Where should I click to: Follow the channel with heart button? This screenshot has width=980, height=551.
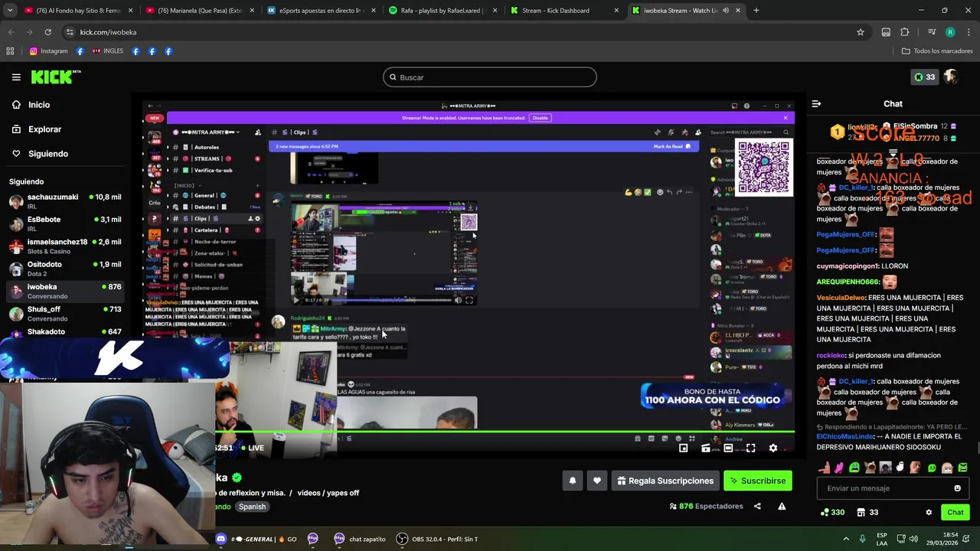click(x=596, y=481)
